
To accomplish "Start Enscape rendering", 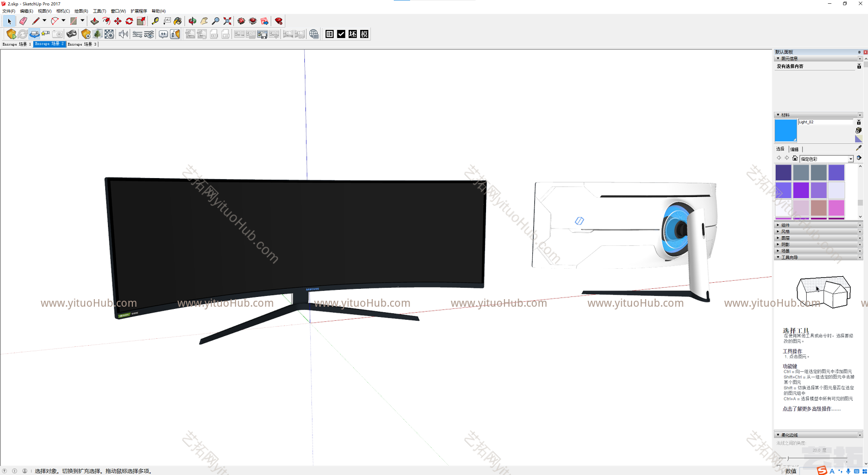I will click(11, 34).
